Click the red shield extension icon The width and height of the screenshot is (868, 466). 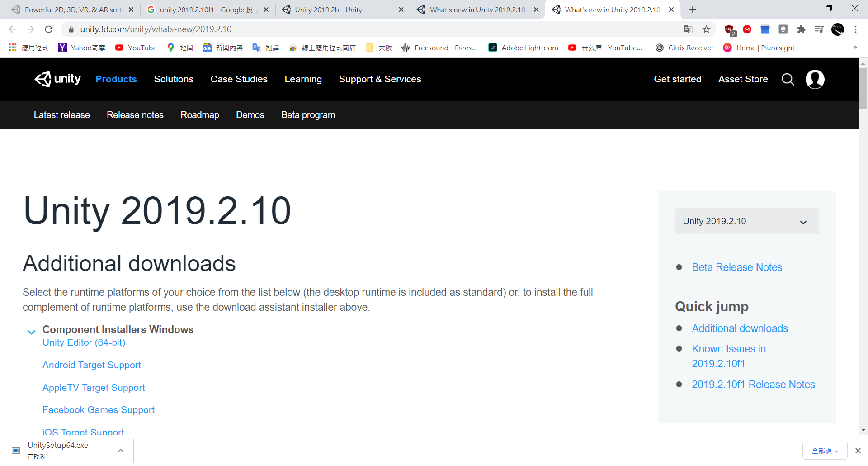click(729, 30)
